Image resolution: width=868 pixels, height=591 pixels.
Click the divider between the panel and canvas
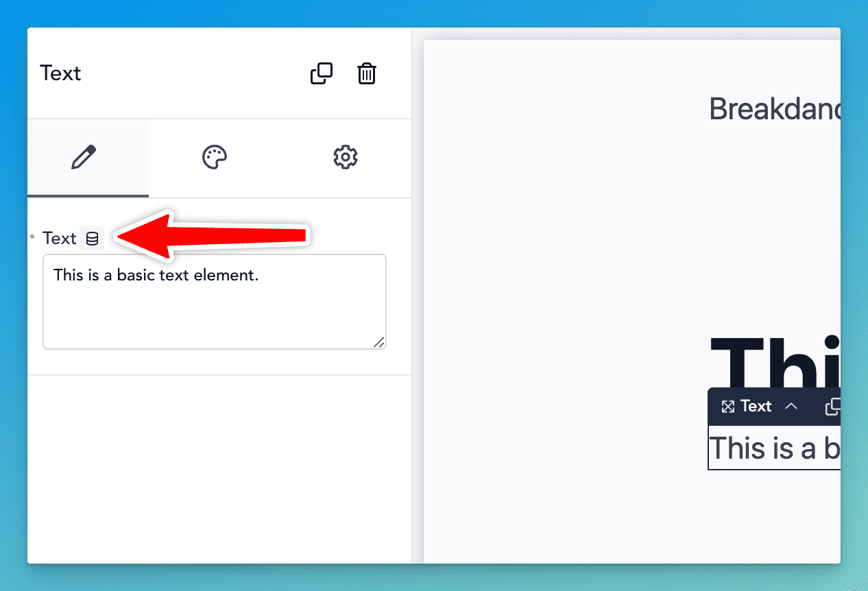(412, 295)
